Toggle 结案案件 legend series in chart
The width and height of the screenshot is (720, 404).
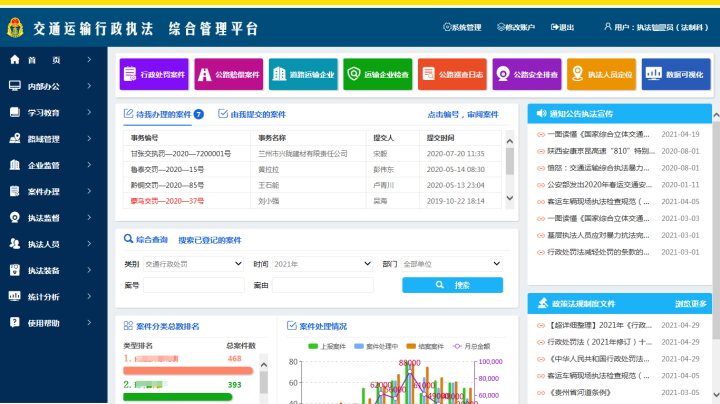point(425,346)
